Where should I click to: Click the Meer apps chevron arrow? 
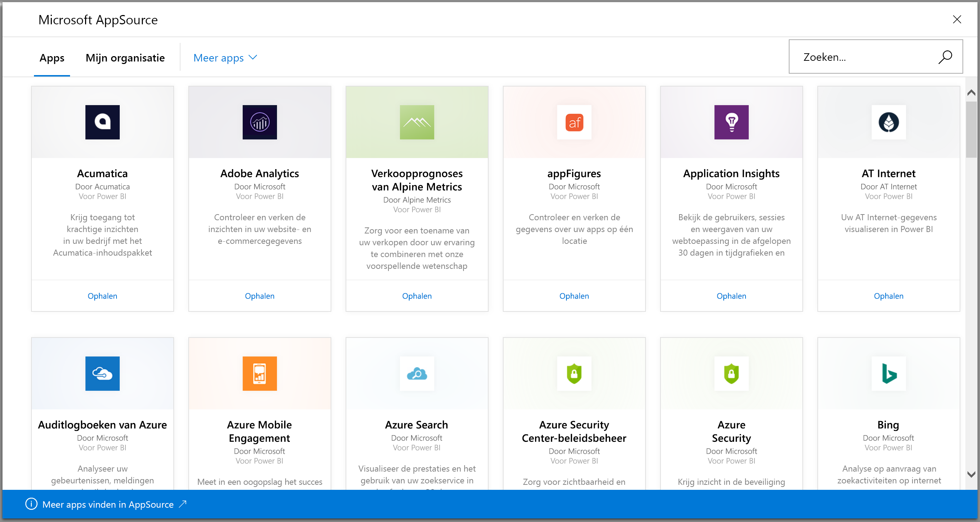click(253, 57)
